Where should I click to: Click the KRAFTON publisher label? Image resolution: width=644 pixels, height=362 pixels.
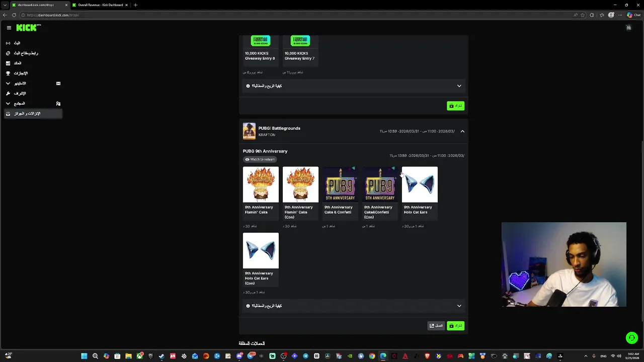point(267,135)
